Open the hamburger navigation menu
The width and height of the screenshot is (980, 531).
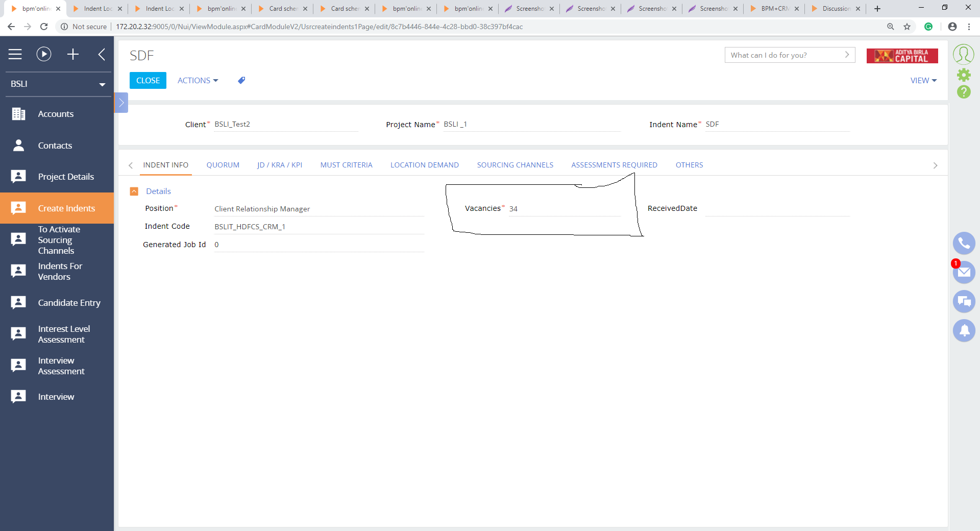(x=15, y=54)
